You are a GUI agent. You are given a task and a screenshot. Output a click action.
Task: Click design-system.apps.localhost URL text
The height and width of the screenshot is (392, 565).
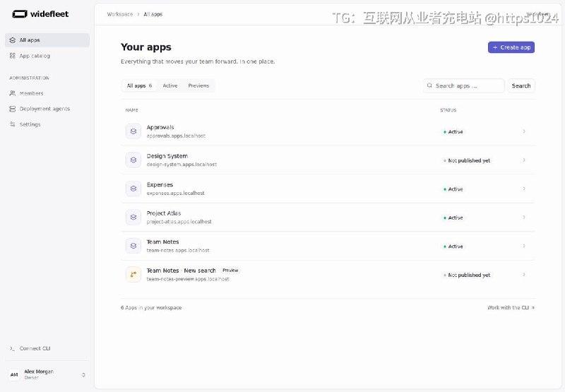click(182, 165)
